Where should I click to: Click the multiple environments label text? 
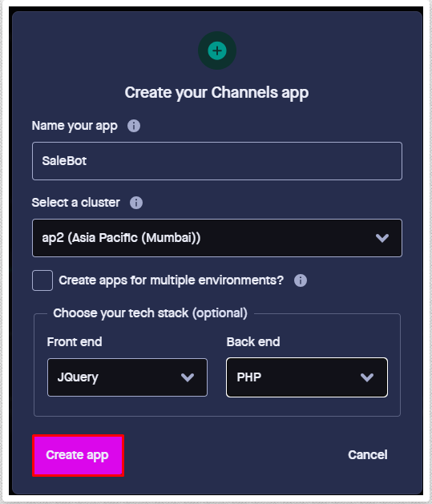(x=171, y=280)
